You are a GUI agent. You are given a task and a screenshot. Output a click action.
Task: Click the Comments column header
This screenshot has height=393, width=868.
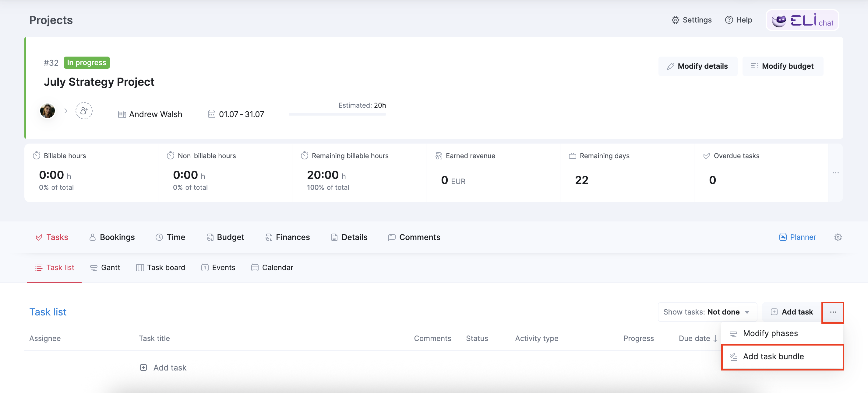click(x=432, y=339)
